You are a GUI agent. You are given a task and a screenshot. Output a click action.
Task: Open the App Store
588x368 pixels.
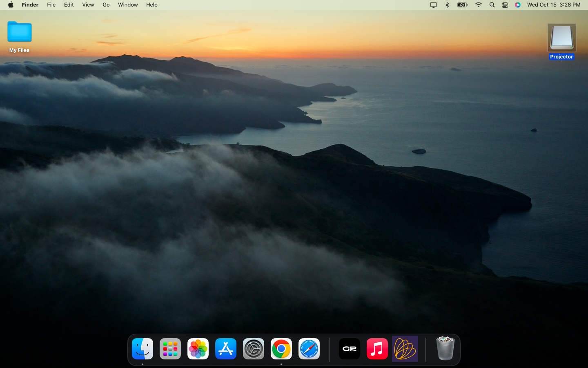[x=226, y=349]
